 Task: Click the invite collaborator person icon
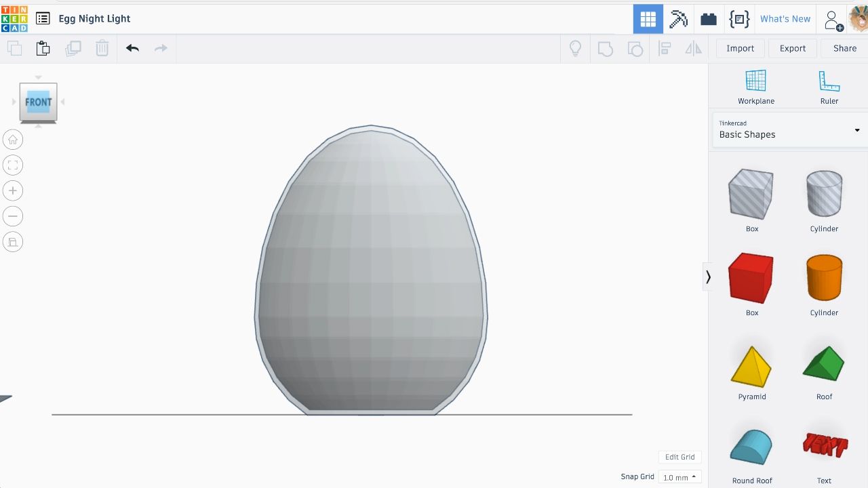tap(833, 20)
